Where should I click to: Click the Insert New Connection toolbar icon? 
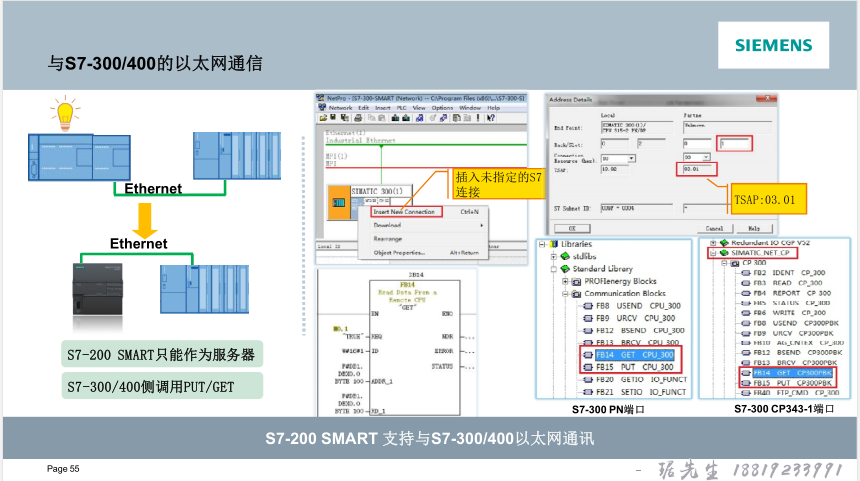[420, 118]
